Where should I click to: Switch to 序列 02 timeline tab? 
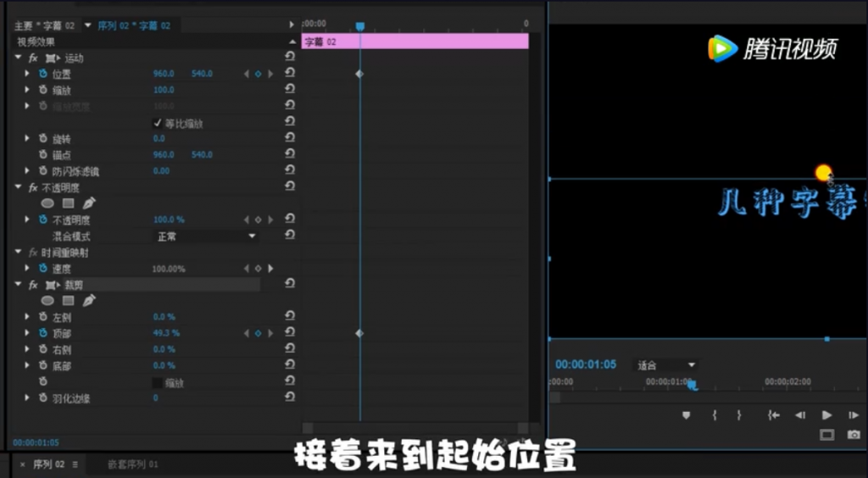click(x=48, y=464)
